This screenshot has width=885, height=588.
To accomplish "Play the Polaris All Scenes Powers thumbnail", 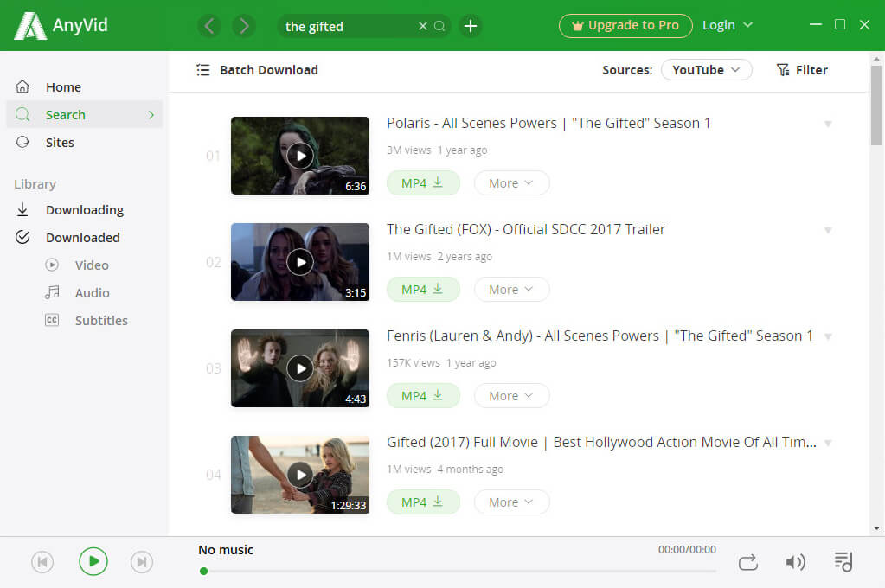I will (300, 156).
